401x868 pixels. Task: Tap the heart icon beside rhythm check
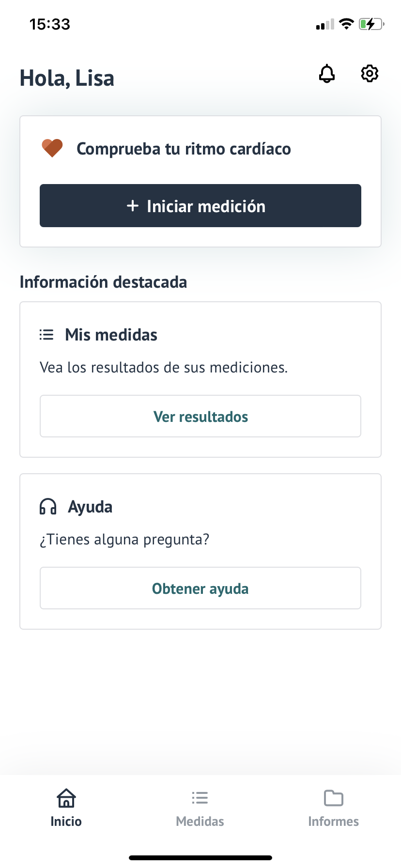52,148
